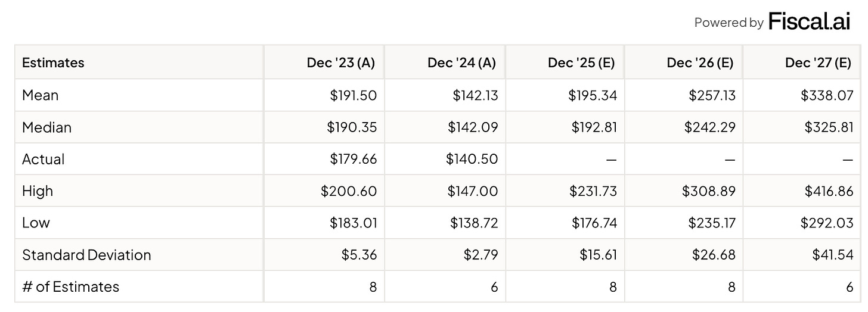Select the Estimates column header
The image size is (868, 312).
pos(53,63)
